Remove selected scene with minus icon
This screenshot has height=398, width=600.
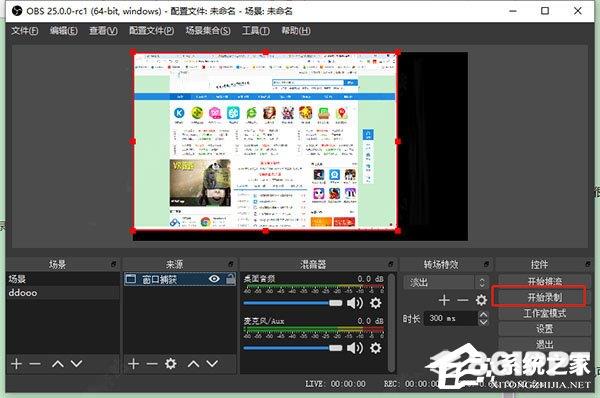pyautogui.click(x=35, y=364)
